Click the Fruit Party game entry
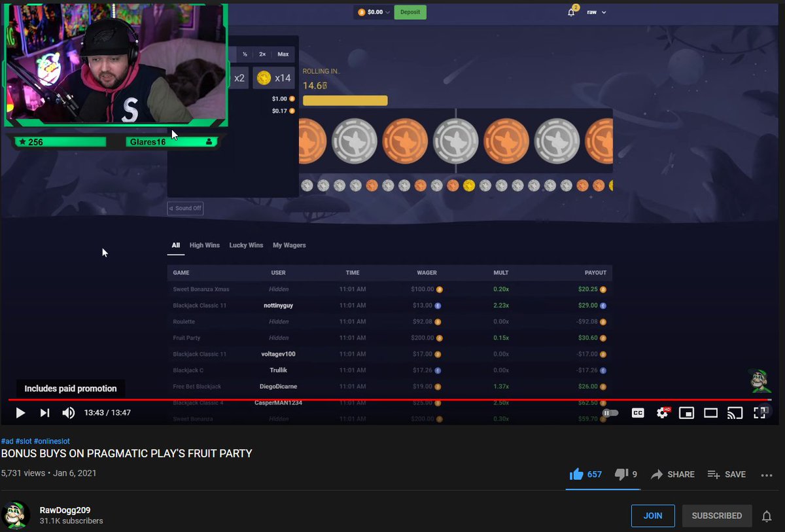The height and width of the screenshot is (532, 785). pos(186,338)
